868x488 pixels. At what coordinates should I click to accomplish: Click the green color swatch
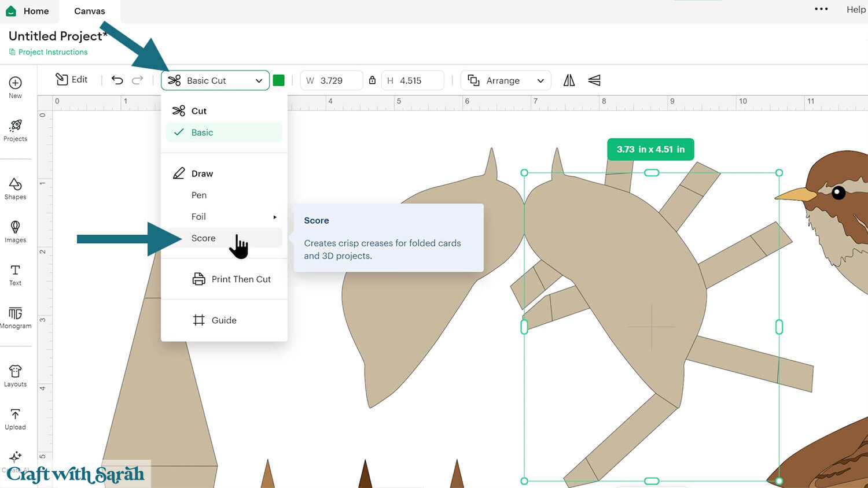click(x=278, y=80)
